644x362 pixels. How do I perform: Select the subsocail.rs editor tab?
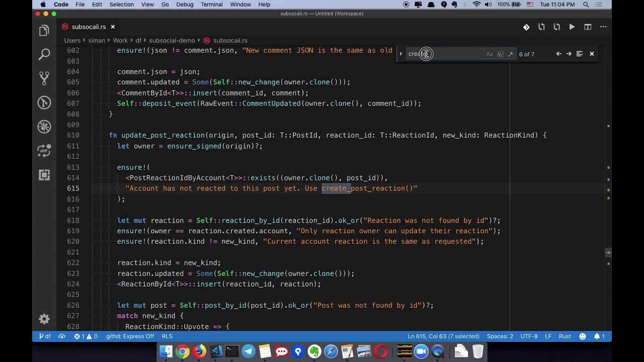tap(89, 27)
